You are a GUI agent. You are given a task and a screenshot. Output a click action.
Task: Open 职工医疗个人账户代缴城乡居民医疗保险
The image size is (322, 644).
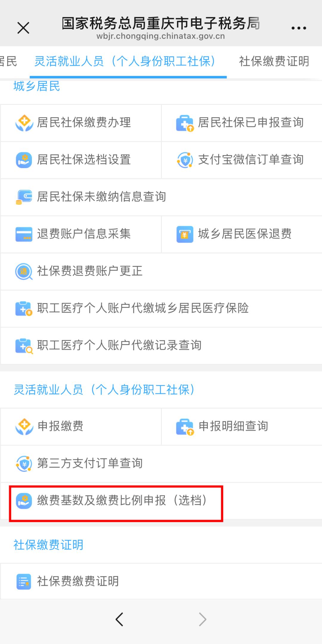(143, 308)
